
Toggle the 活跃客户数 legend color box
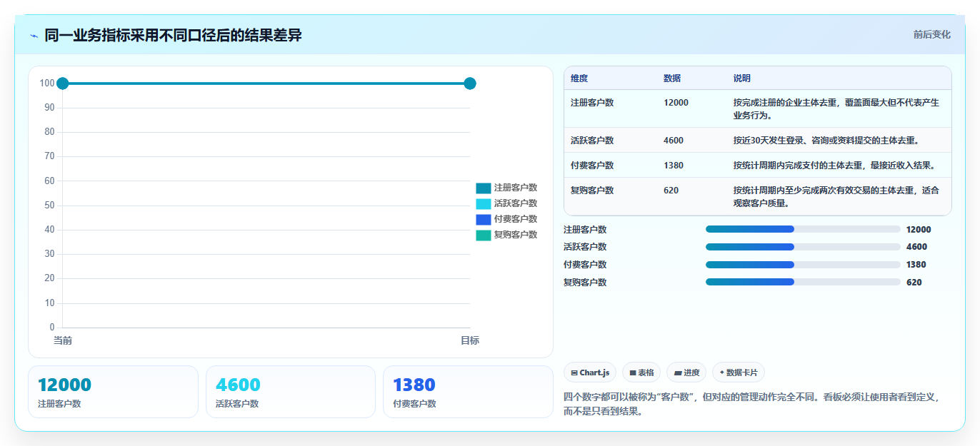click(484, 203)
